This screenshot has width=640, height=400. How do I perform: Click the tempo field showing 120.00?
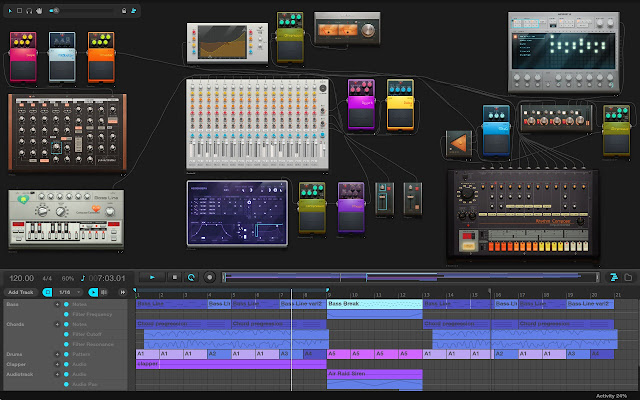click(21, 277)
